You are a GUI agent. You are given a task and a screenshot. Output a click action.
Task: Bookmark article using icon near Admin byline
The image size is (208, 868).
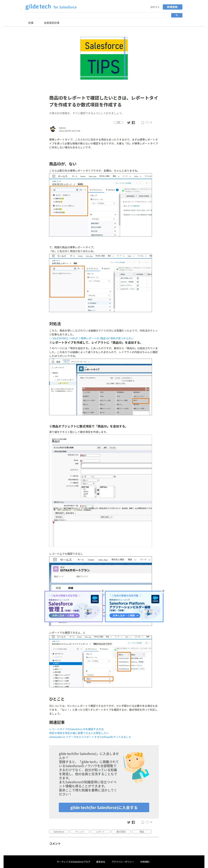[143, 123]
